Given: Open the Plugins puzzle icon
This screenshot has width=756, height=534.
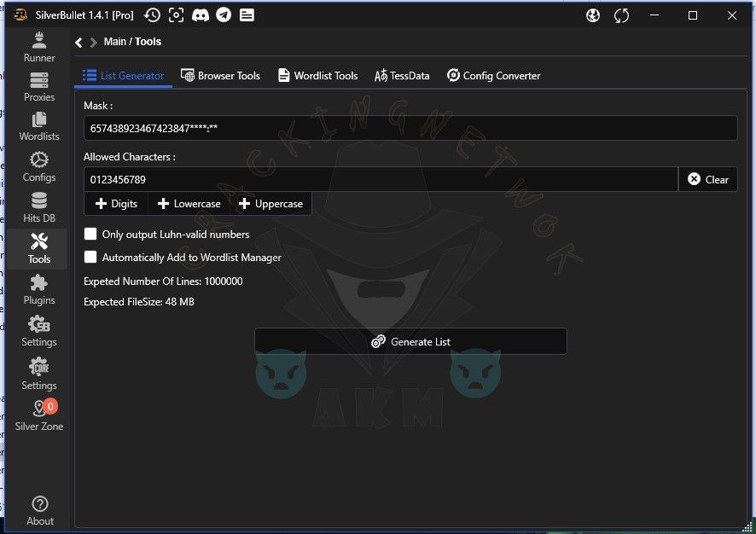Looking at the screenshot, I should (39, 289).
